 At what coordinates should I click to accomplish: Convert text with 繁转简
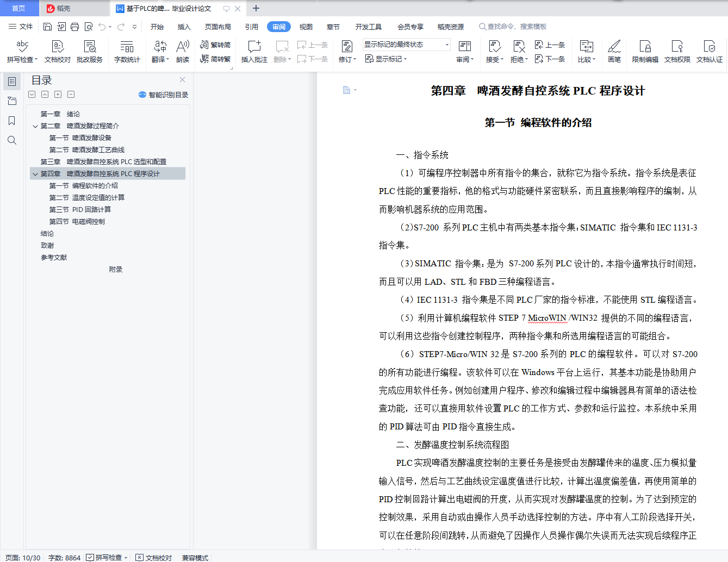(215, 45)
